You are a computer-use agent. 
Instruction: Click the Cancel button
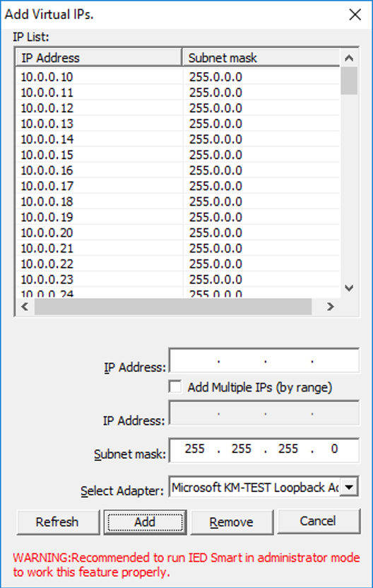319,521
